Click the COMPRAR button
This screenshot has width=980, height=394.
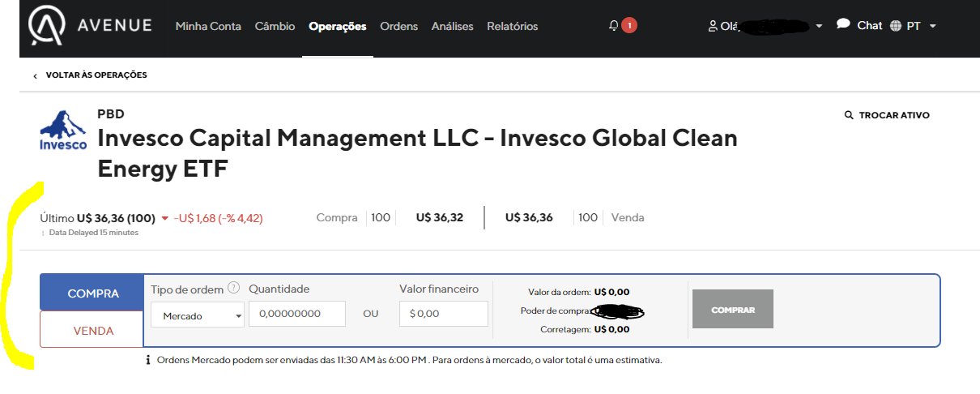(x=733, y=309)
